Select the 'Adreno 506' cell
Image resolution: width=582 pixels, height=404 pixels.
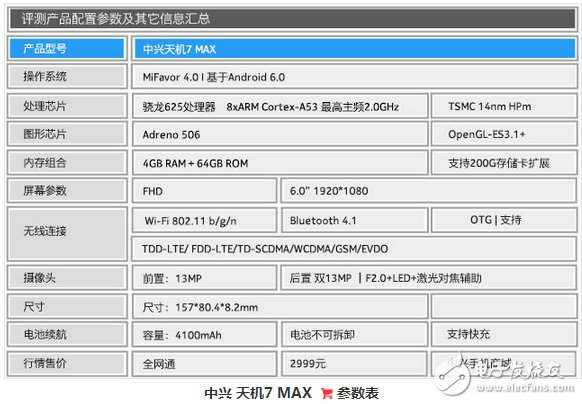click(280, 135)
